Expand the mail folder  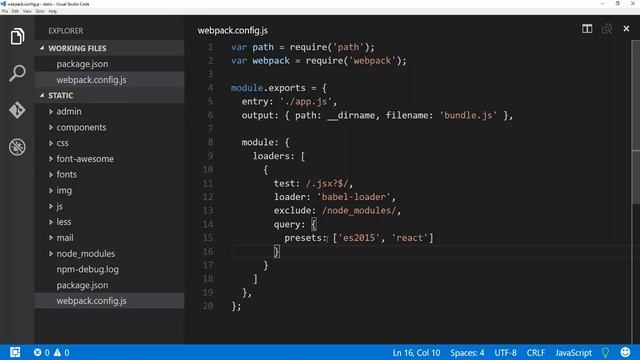pyautogui.click(x=51, y=238)
